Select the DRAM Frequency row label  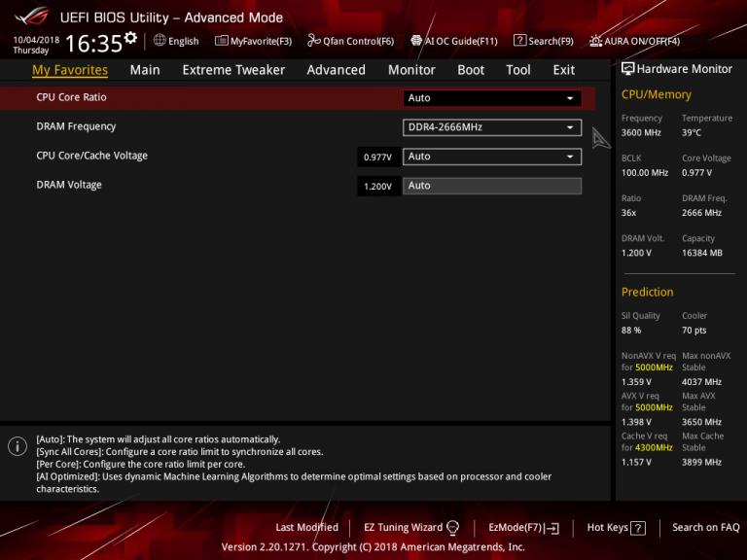(76, 126)
